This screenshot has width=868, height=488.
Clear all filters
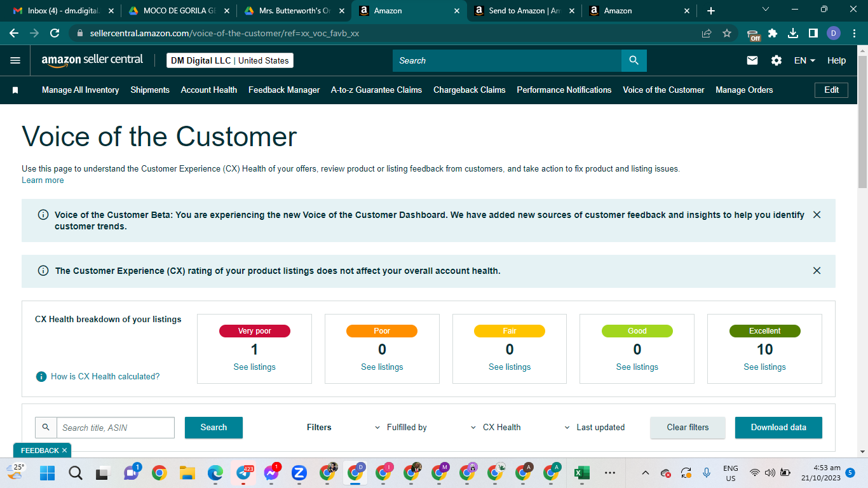pyautogui.click(x=688, y=428)
